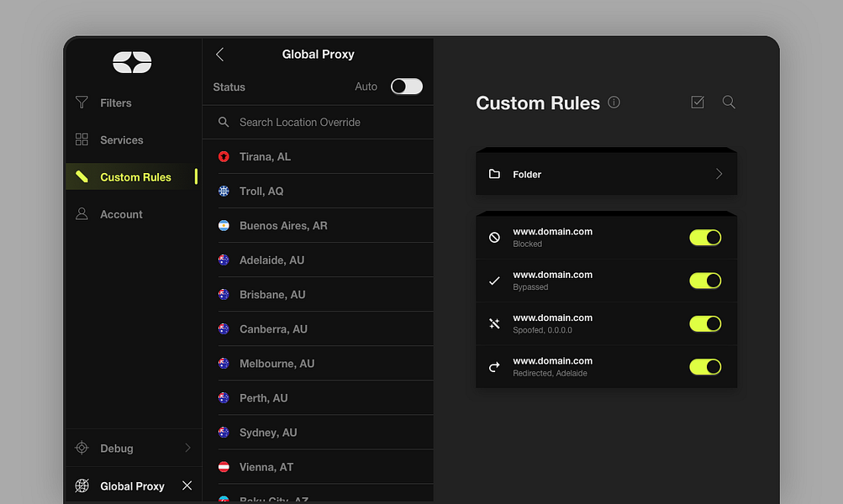The image size is (843, 504).
Task: Go to the Services section
Action: tap(121, 140)
